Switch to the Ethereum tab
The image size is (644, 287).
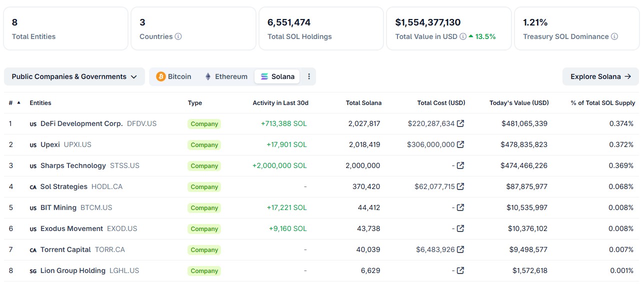(226, 76)
